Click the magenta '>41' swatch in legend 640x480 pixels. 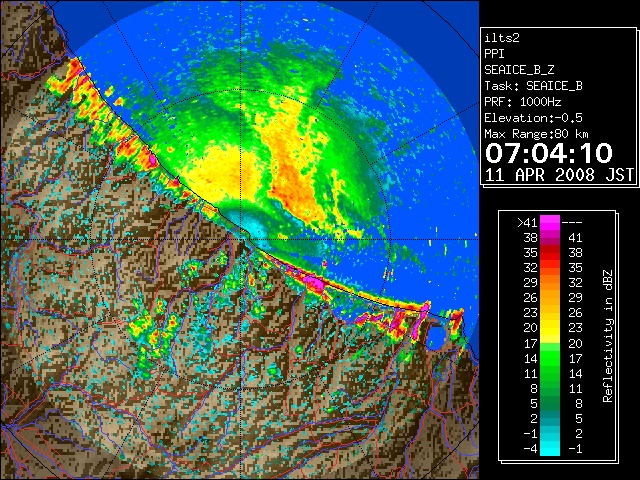click(x=549, y=223)
